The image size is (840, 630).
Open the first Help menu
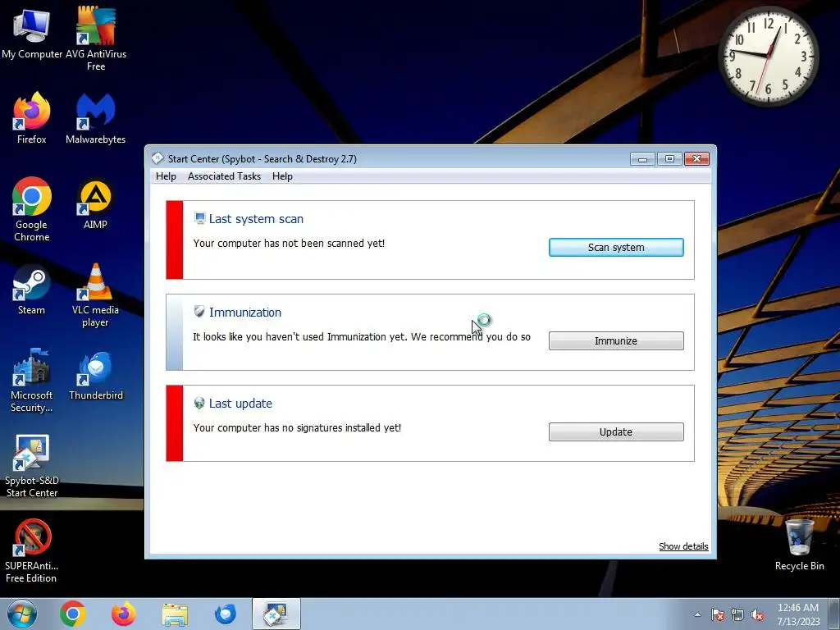(166, 176)
